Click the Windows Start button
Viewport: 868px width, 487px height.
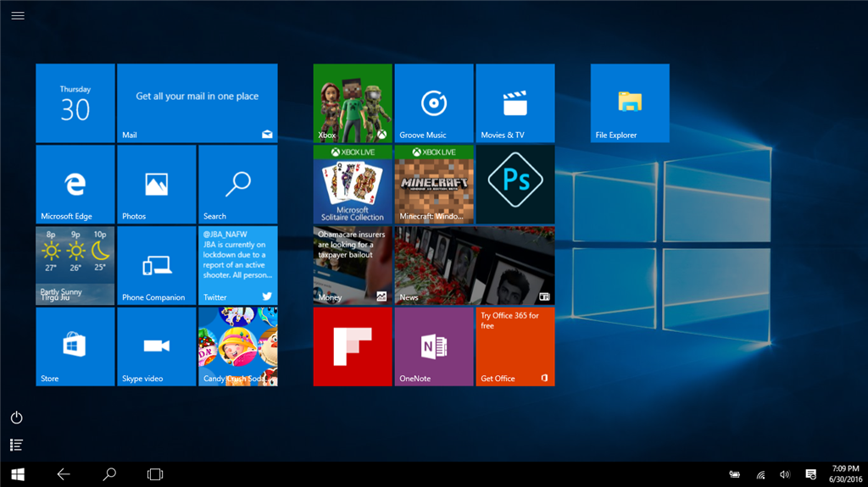click(x=17, y=474)
